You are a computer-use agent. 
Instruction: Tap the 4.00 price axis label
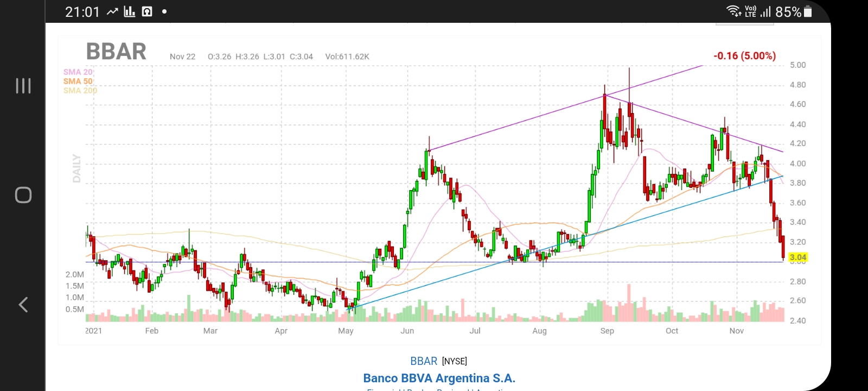point(797,163)
